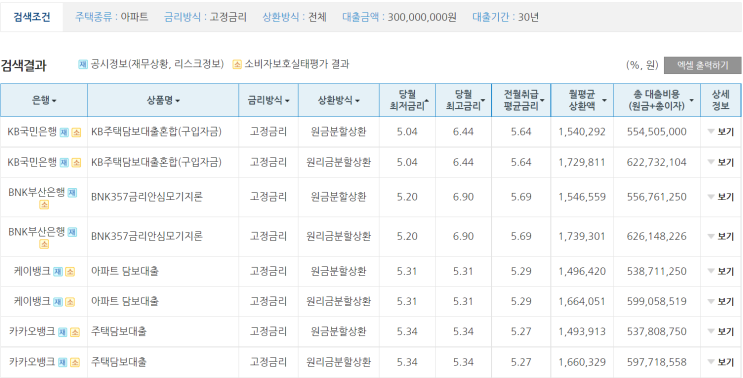Open 재 disclosure icon for KB국민은행 원금분할상환 row
This screenshot has width=743, height=378.
coord(64,133)
